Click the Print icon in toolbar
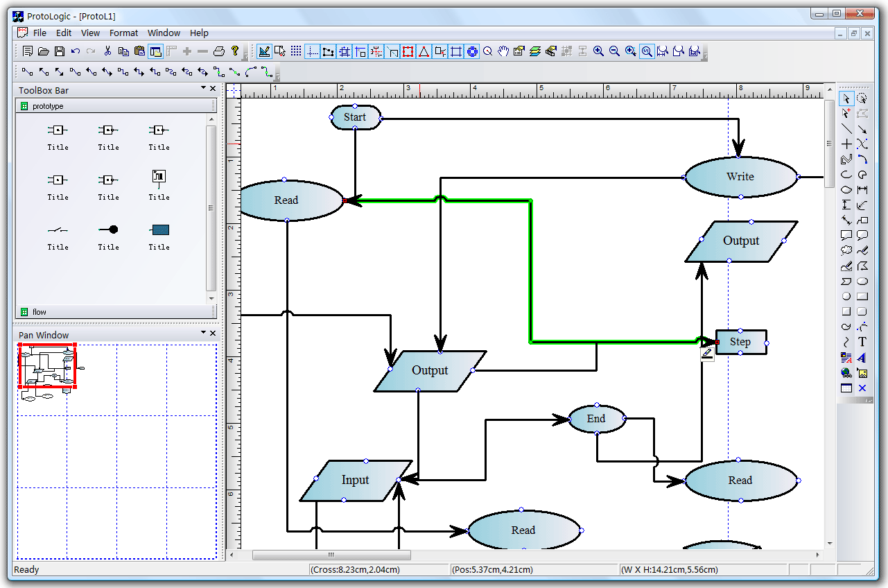The width and height of the screenshot is (888, 588). [x=219, y=51]
